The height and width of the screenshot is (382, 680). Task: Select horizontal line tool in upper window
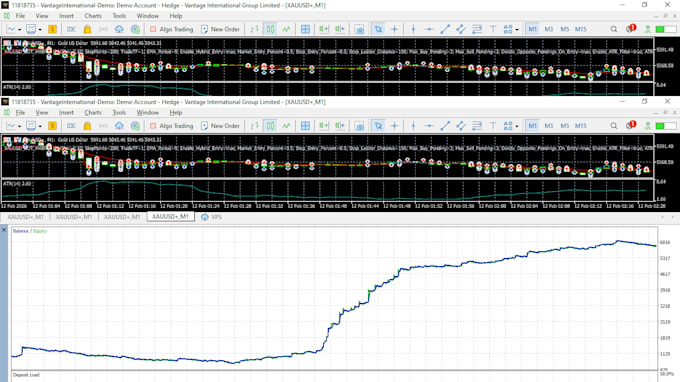point(429,29)
